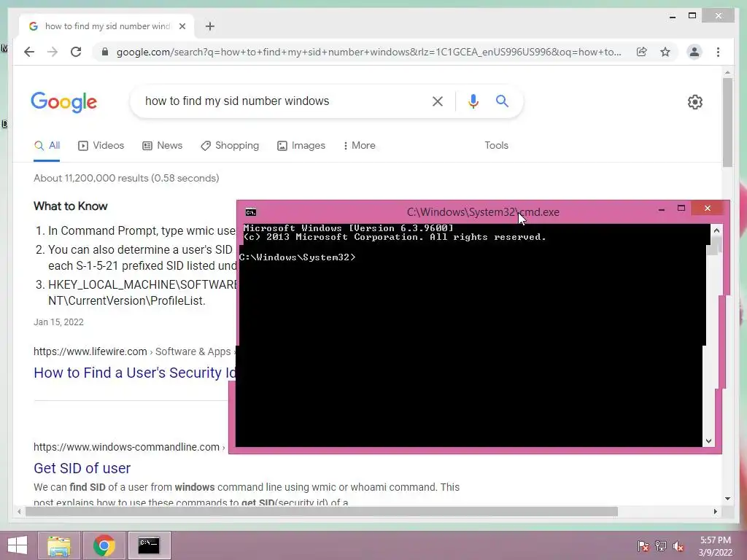Open the 'Get SID of user' result

pyautogui.click(x=82, y=468)
